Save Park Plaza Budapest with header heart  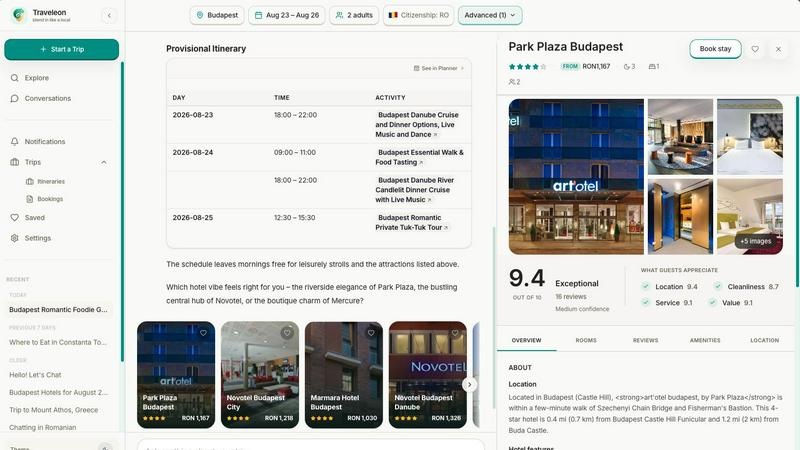[755, 49]
